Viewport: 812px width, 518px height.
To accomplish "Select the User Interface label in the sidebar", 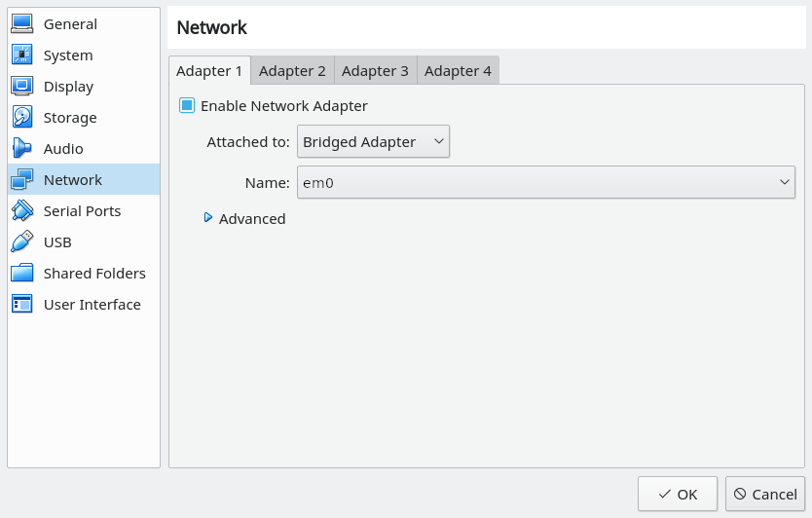I will (x=92, y=304).
